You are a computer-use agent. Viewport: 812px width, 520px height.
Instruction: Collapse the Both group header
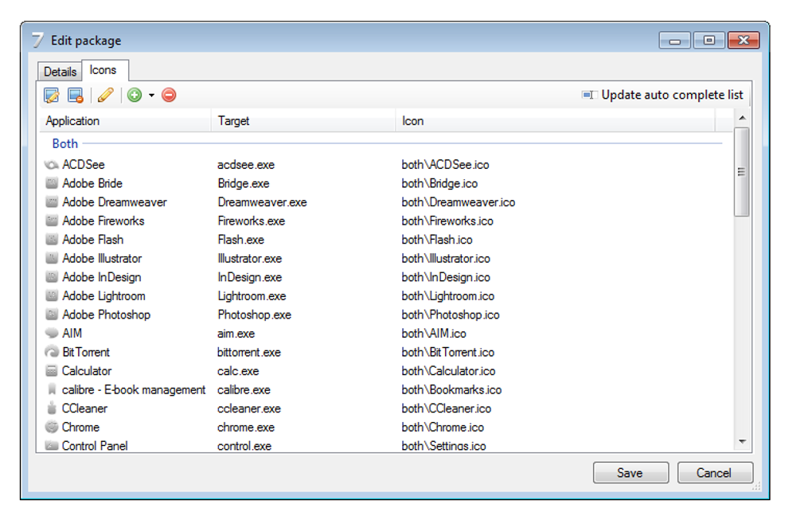point(65,144)
